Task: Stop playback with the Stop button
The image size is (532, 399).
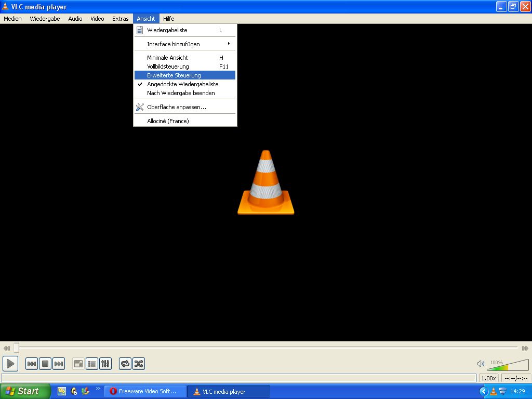Action: 45,364
